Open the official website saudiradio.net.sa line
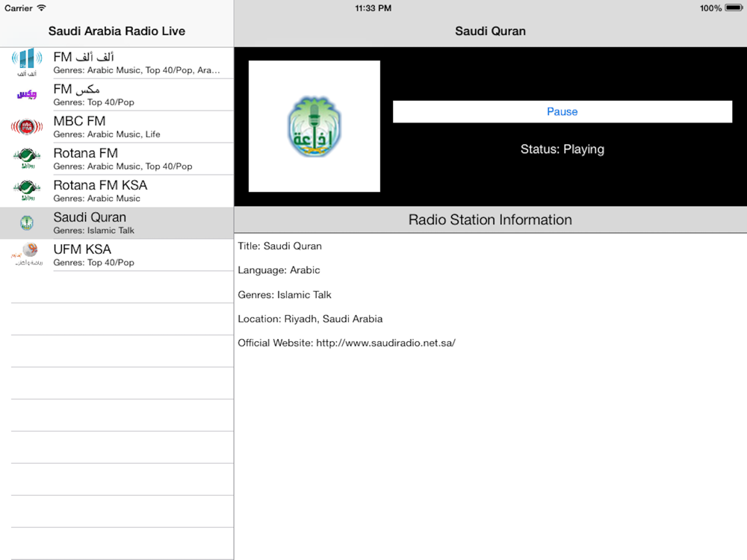 (347, 343)
